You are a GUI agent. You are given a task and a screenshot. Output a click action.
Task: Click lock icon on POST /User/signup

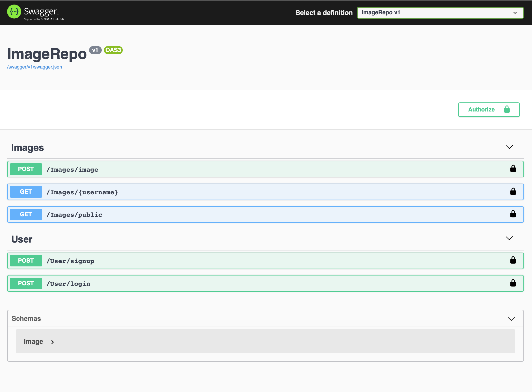pyautogui.click(x=513, y=260)
